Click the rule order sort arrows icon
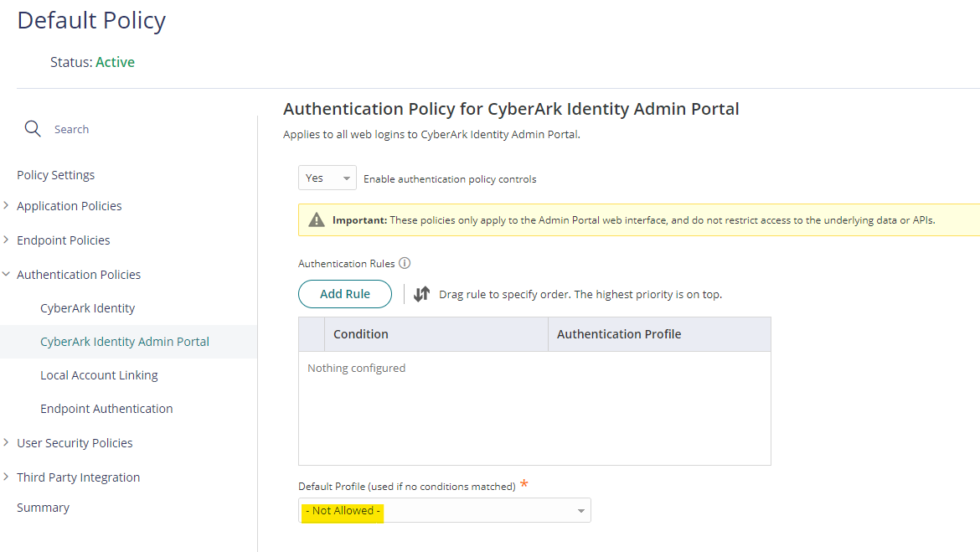This screenshot has width=980, height=552. tap(422, 294)
